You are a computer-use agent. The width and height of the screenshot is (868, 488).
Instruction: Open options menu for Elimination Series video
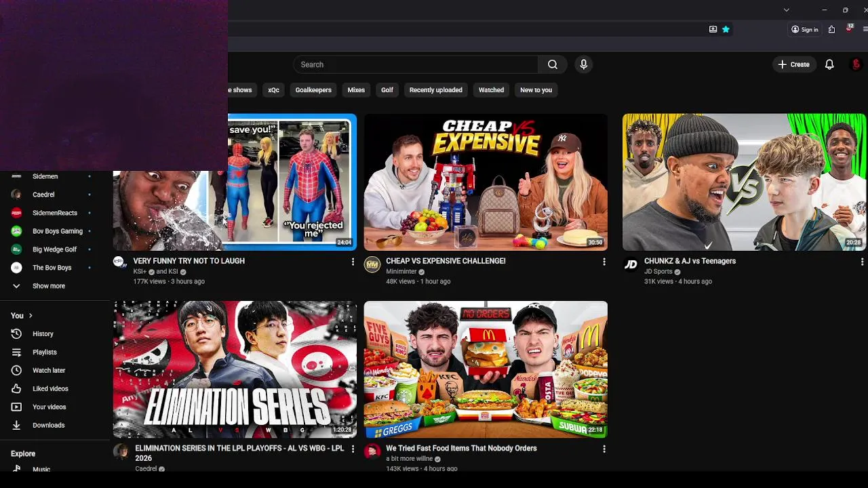click(353, 449)
